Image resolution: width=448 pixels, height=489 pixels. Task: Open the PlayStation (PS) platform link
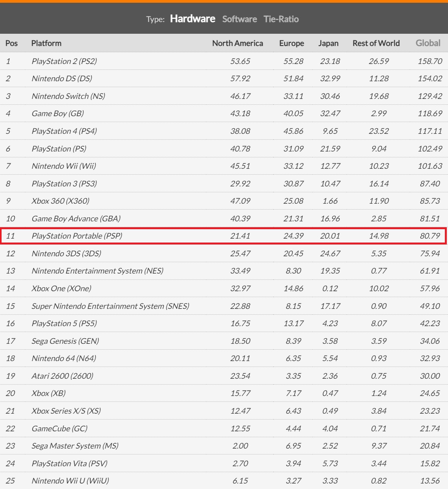(59, 149)
